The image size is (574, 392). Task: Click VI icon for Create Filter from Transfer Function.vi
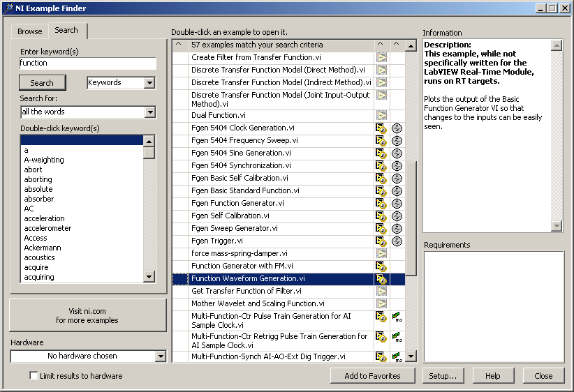pyautogui.click(x=381, y=58)
